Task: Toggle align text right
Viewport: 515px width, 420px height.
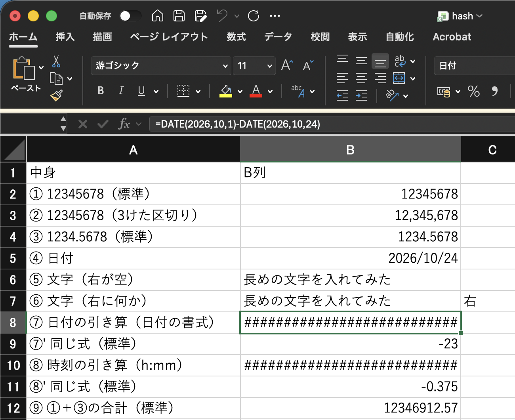Action: tap(380, 78)
